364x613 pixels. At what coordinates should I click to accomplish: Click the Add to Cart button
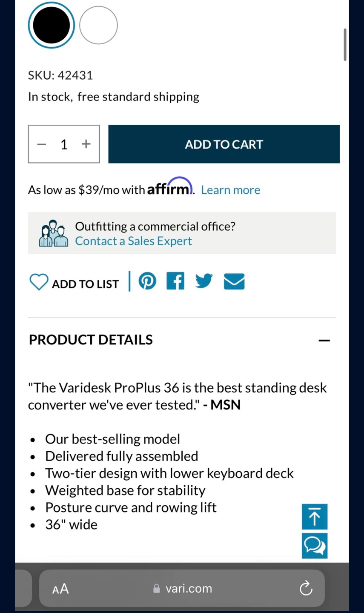[224, 144]
